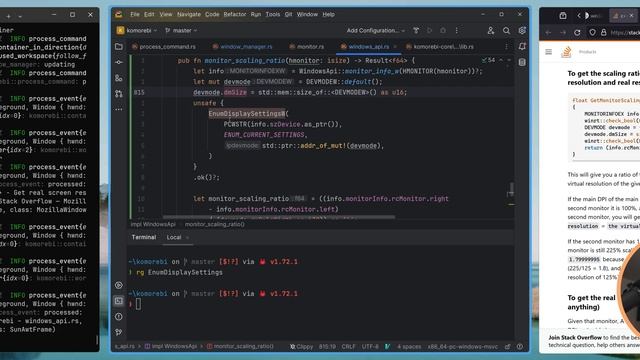Image resolution: width=640 pixels, height=360 pixels.
Task: Open the Services tool window icon
Action: (119, 285)
